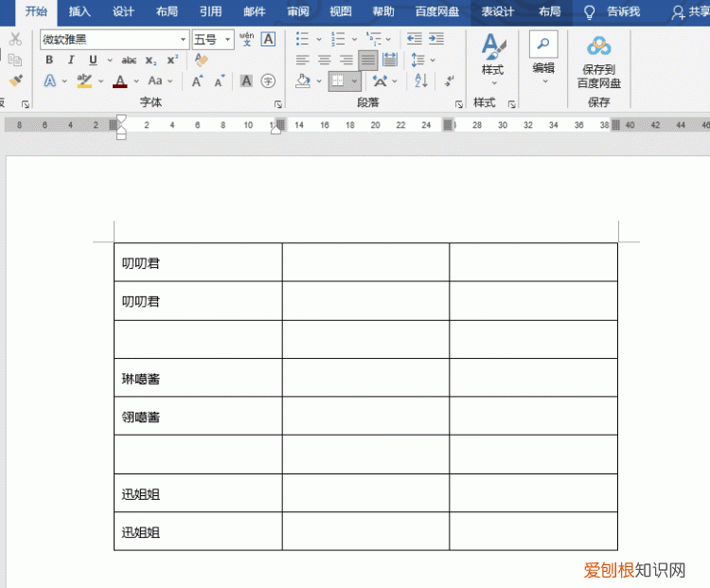Open the Styles gallery

point(492,59)
